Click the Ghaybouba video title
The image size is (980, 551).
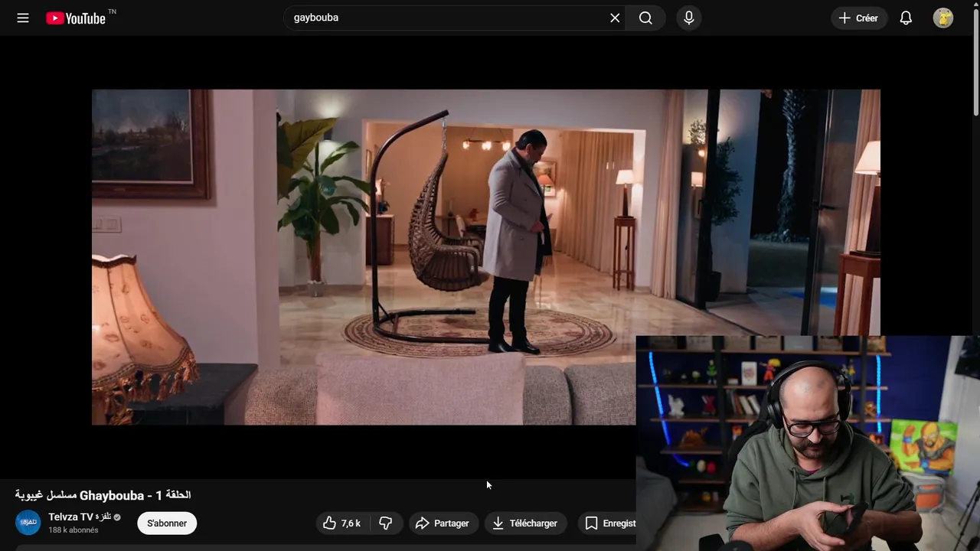click(x=103, y=495)
